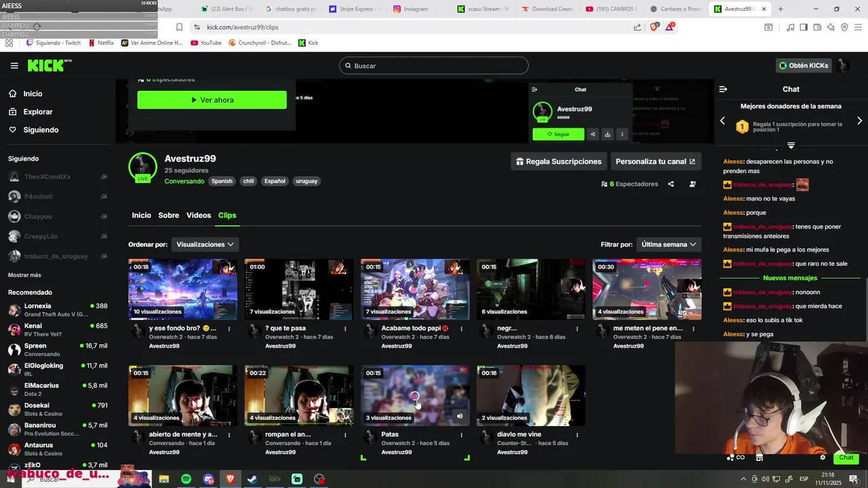
Task: Click the chill tag
Action: [x=248, y=181]
